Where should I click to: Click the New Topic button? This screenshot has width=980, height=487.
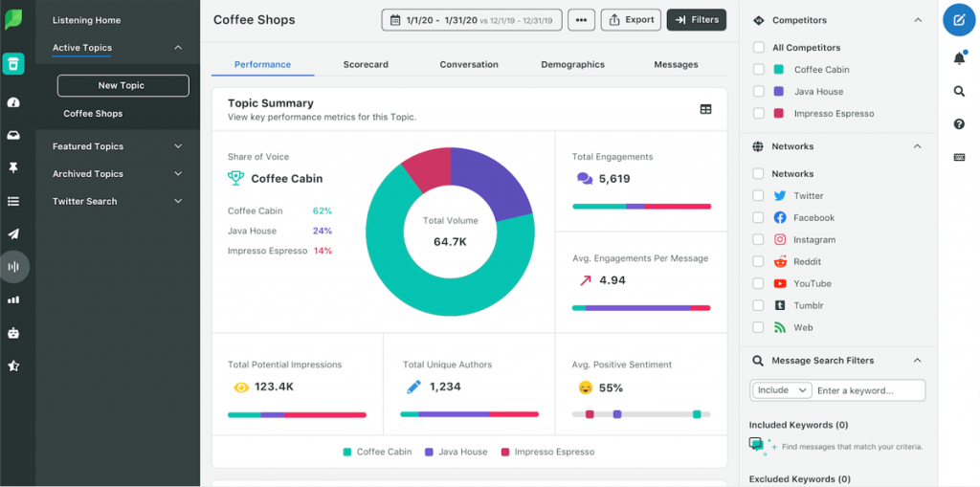123,86
